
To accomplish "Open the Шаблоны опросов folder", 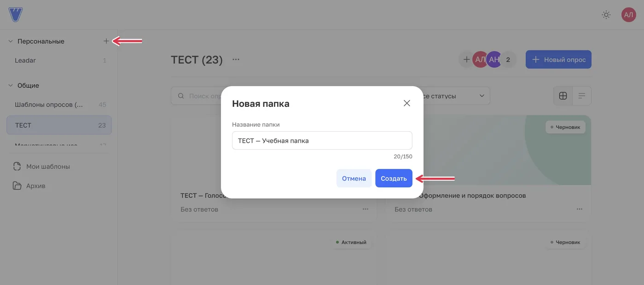I will (59, 105).
